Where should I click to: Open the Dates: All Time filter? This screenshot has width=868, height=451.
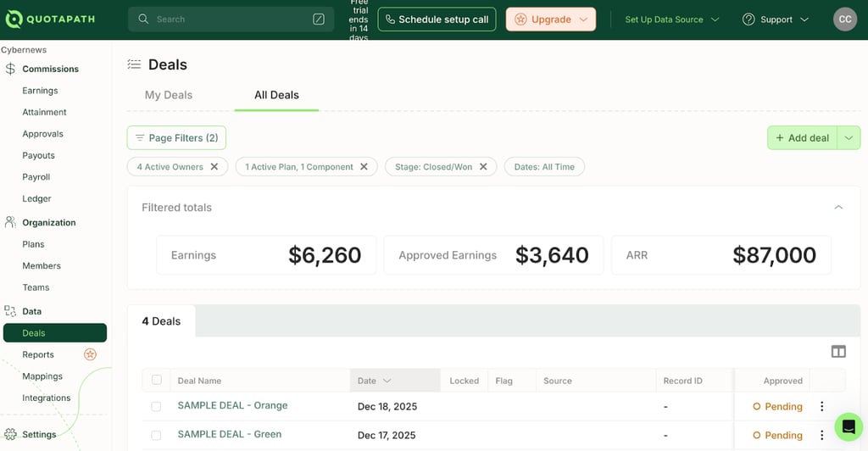[544, 166]
